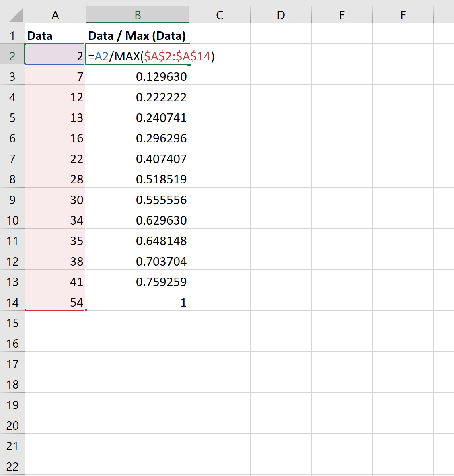Select cell containing value 54
This screenshot has height=476, width=454.
tap(55, 302)
